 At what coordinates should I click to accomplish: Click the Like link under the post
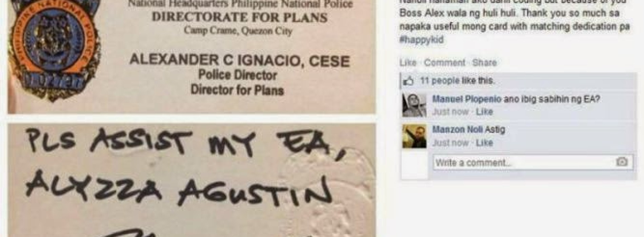[x=407, y=63]
